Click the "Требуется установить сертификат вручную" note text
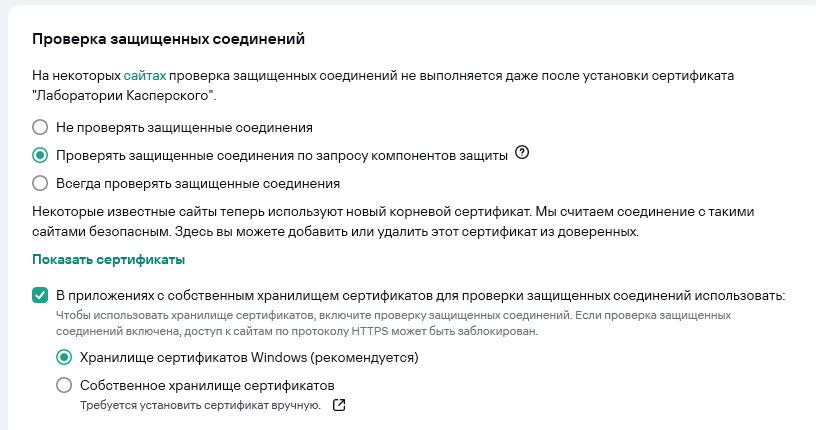 pyautogui.click(x=201, y=405)
